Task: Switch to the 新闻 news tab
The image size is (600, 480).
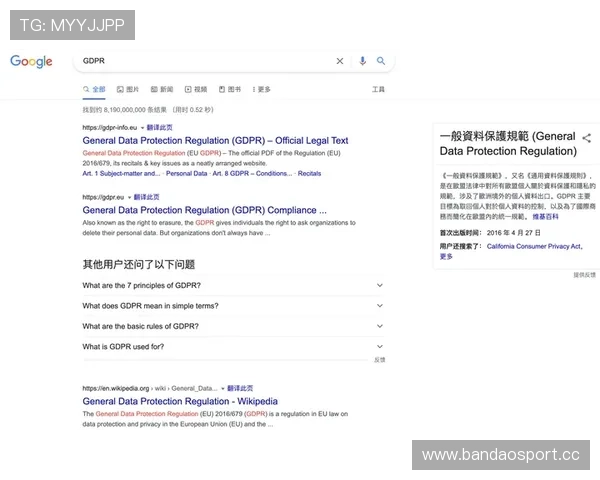Action: coord(162,89)
